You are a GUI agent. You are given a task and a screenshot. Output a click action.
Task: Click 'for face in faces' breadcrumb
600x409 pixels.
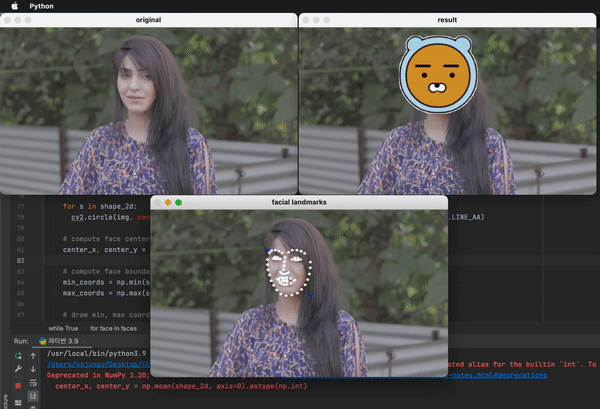[x=113, y=328]
